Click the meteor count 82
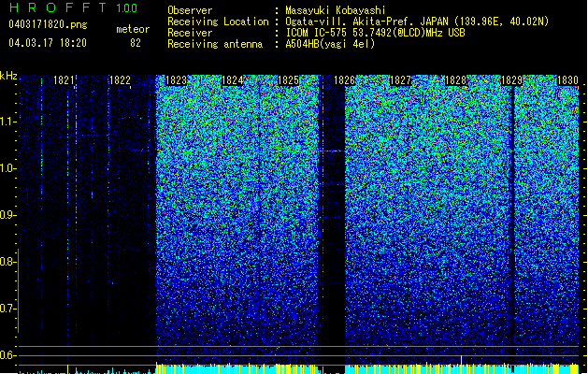The height and width of the screenshot is (374, 588). 136,43
